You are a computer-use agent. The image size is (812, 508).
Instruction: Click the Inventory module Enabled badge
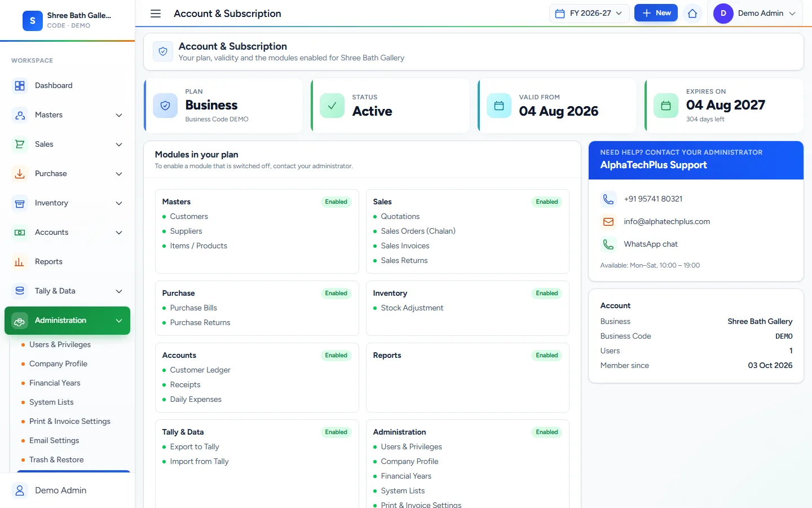coord(547,294)
